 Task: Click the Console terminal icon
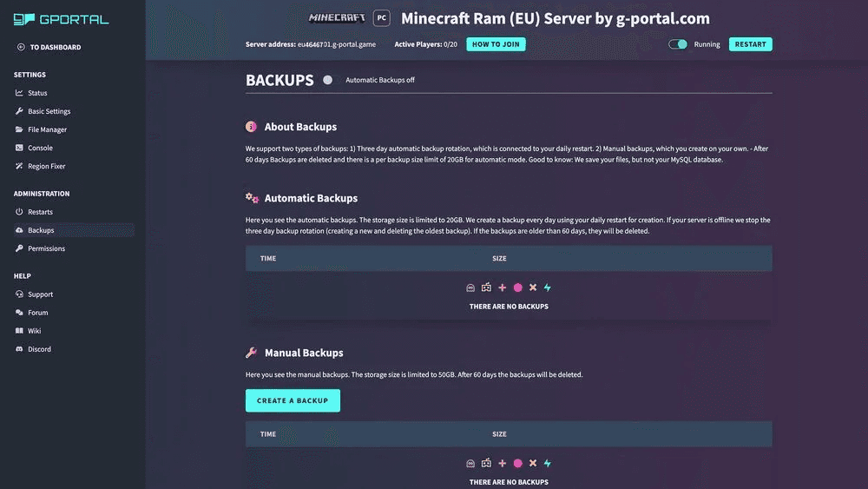pyautogui.click(x=19, y=148)
